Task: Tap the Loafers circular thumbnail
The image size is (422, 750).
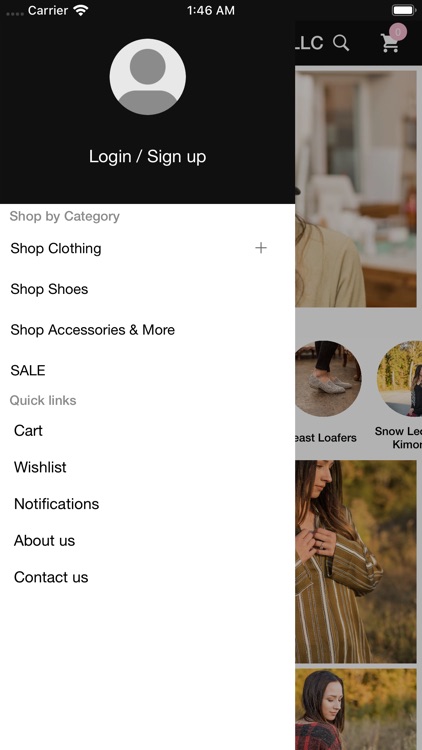Action: [328, 378]
